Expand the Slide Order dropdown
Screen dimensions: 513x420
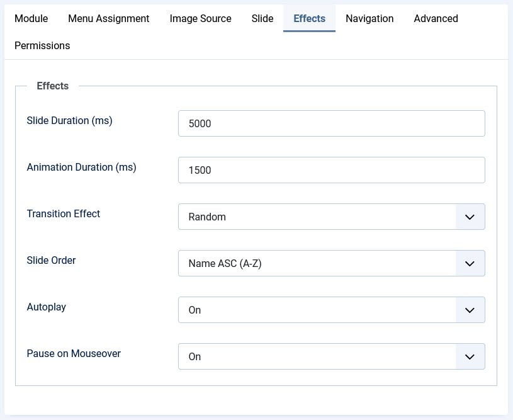(332, 263)
